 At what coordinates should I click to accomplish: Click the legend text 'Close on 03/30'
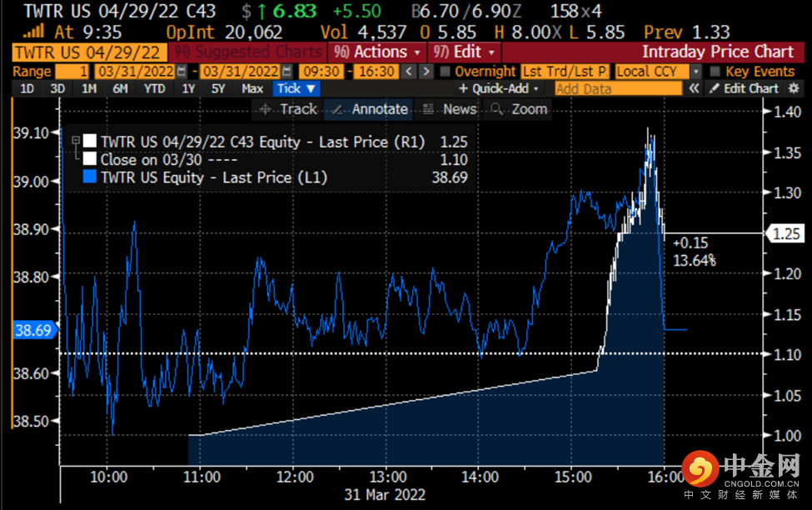pos(152,159)
